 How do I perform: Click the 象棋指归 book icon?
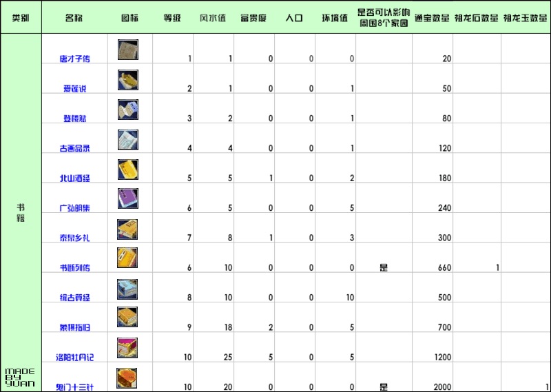click(x=127, y=317)
